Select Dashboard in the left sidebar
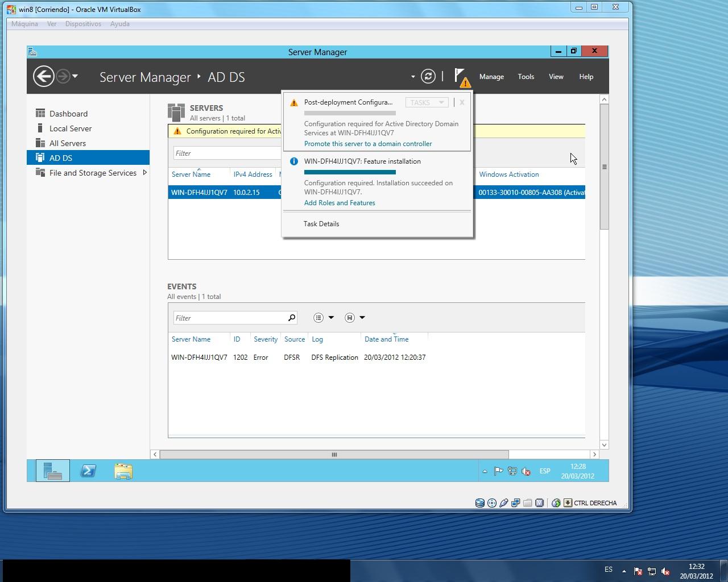The width and height of the screenshot is (728, 582). click(x=68, y=114)
